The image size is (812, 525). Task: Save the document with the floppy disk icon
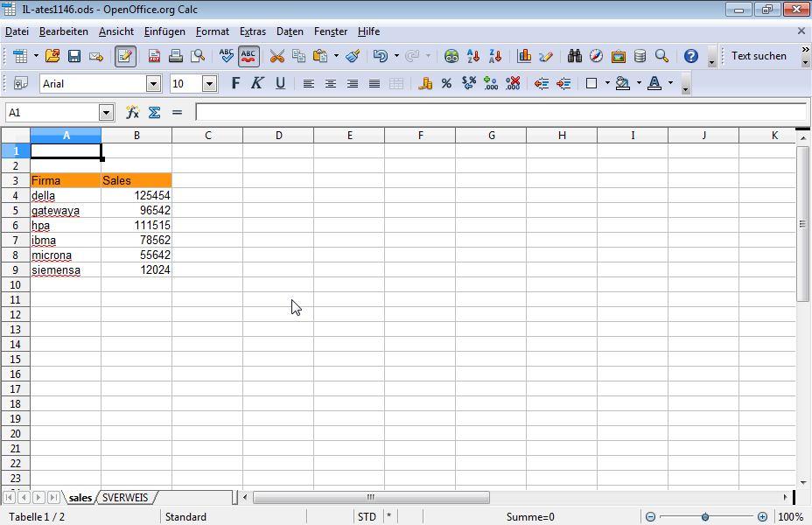pyautogui.click(x=74, y=56)
